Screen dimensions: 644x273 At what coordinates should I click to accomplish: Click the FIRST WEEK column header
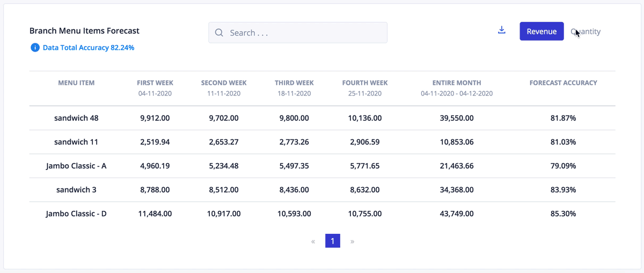coord(155,83)
